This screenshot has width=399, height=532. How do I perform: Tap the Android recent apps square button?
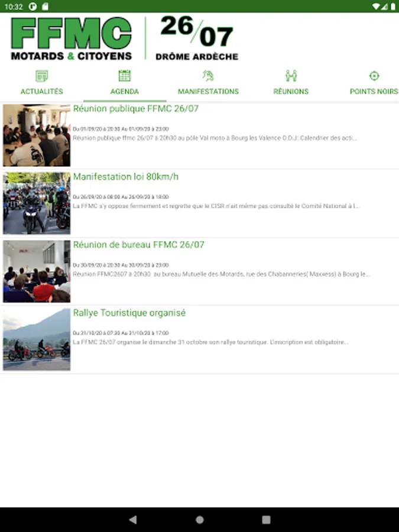[267, 520]
